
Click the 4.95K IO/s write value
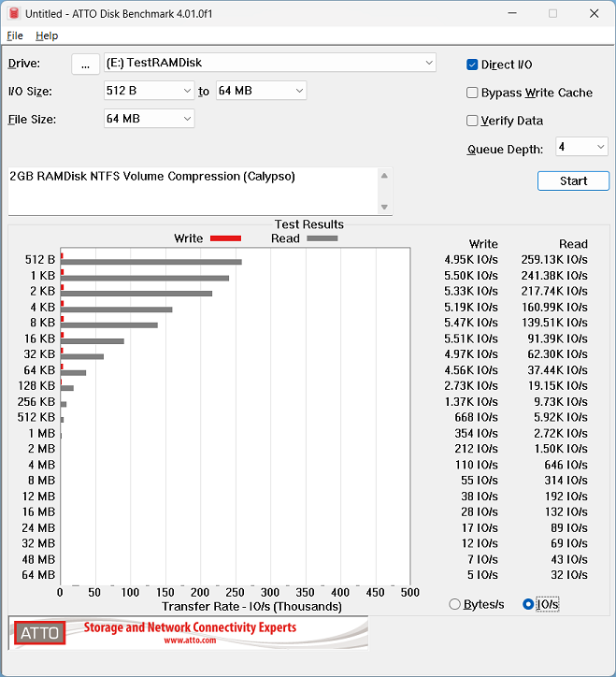click(471, 260)
